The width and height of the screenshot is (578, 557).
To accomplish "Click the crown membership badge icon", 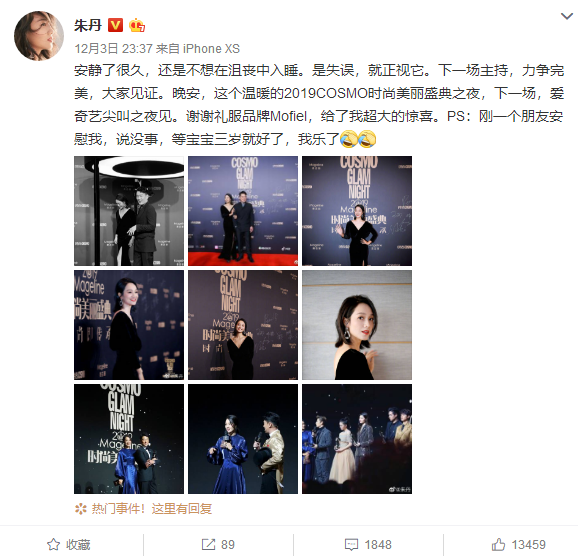I will point(137,25).
